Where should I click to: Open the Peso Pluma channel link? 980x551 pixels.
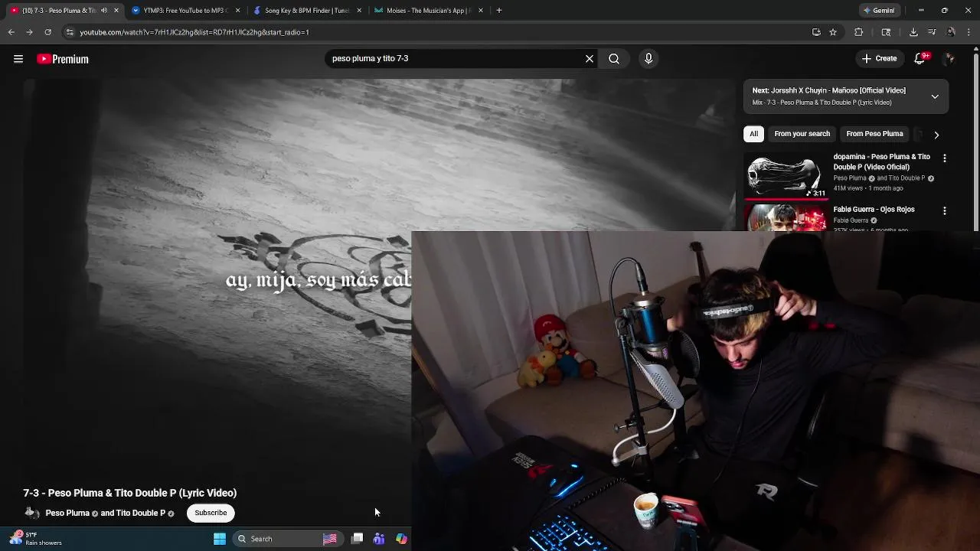67,513
